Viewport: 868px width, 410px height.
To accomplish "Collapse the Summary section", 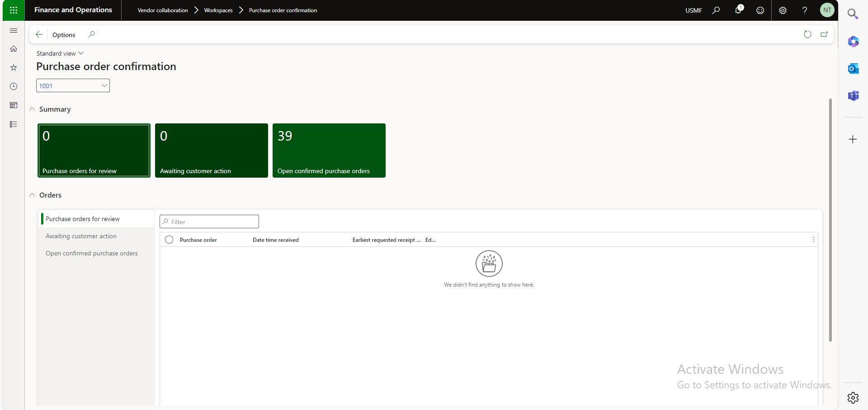I will pyautogui.click(x=33, y=109).
